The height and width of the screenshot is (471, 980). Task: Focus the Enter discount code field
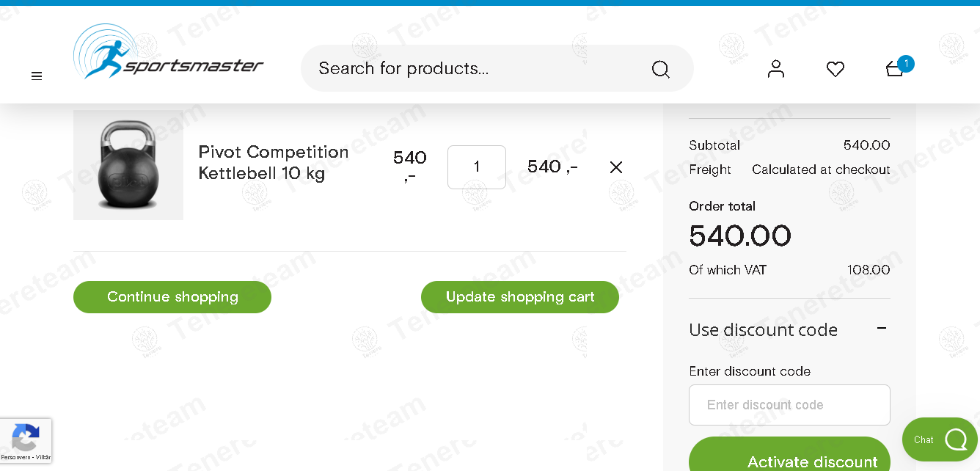789,405
